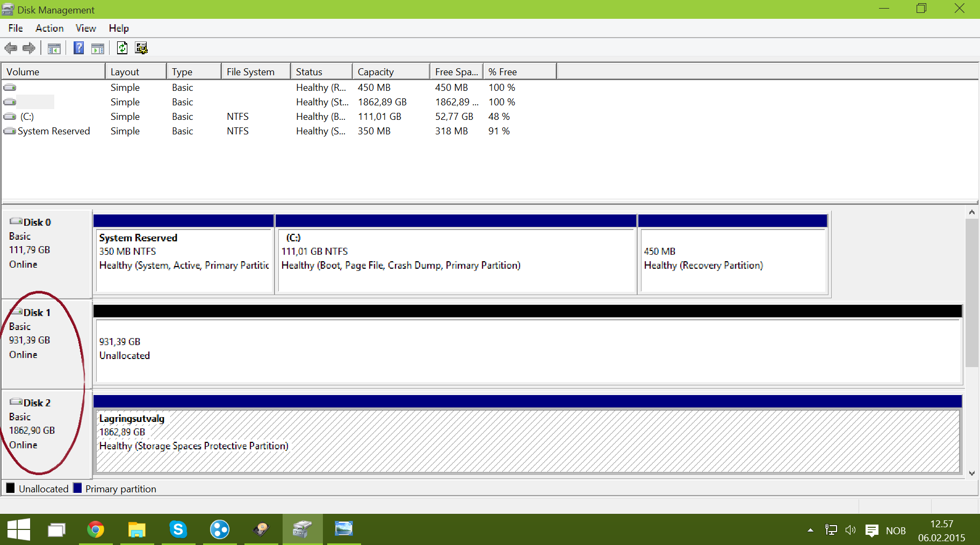The width and height of the screenshot is (980, 545).
Task: Toggle Show/Hide Console Tree icon
Action: click(54, 48)
